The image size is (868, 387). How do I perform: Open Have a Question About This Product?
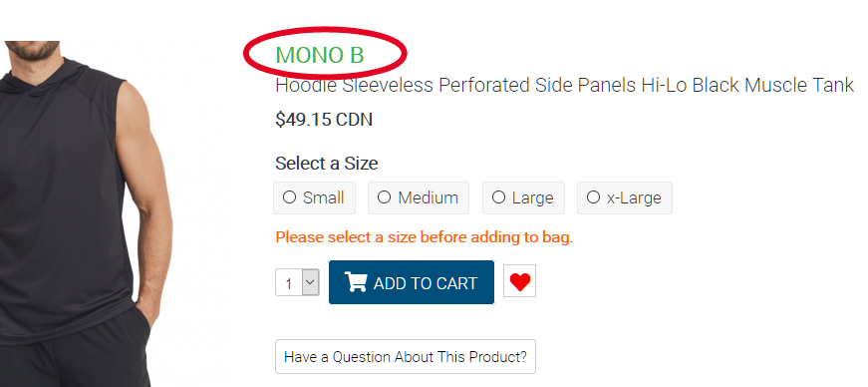point(406,356)
